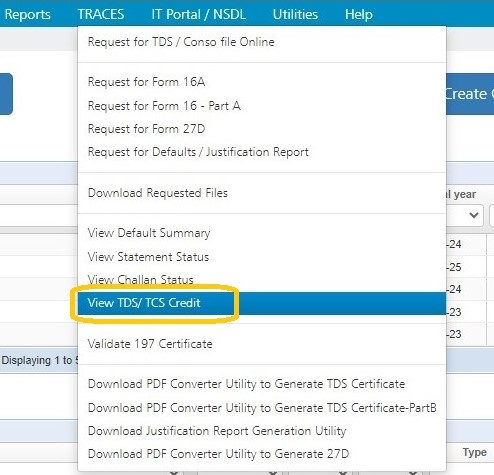Click the Create button at right
Viewport: 494px width, 475px height.
470,94
